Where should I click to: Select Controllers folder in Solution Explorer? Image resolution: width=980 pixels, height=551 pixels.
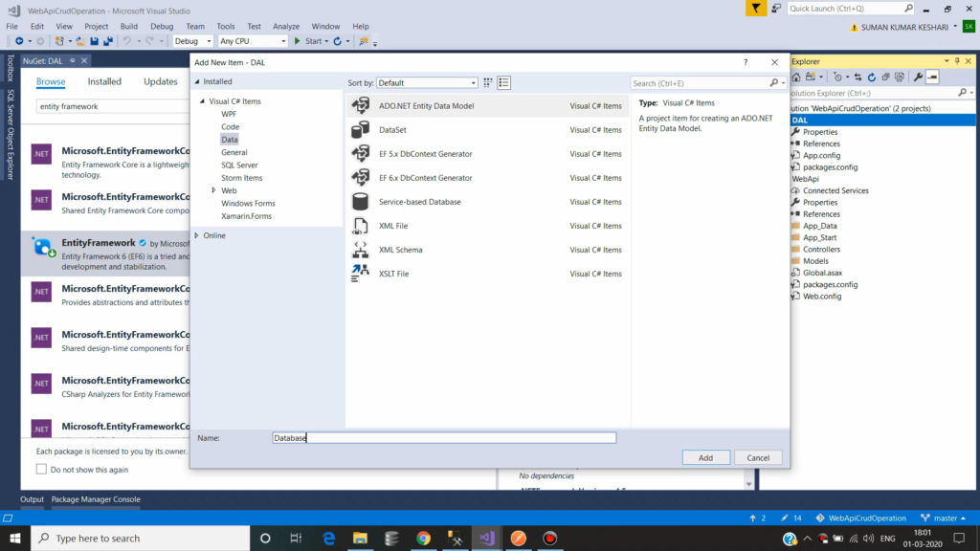[x=821, y=250]
